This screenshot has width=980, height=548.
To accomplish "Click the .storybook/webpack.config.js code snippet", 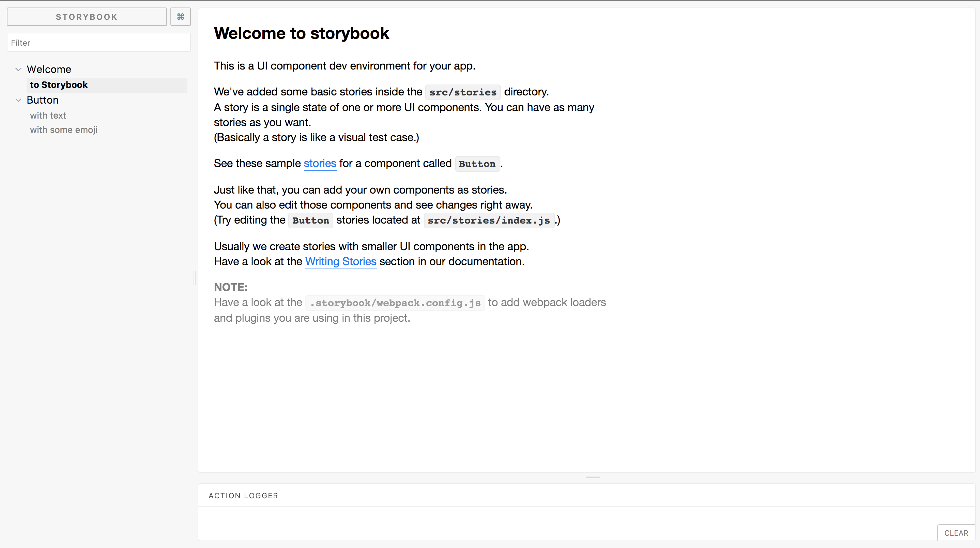I will pos(395,303).
